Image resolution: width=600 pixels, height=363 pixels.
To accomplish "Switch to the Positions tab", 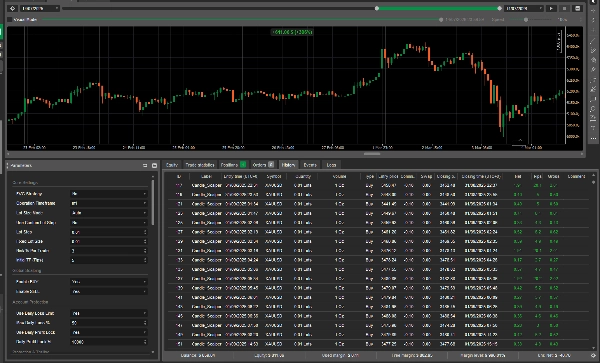I will [233, 165].
